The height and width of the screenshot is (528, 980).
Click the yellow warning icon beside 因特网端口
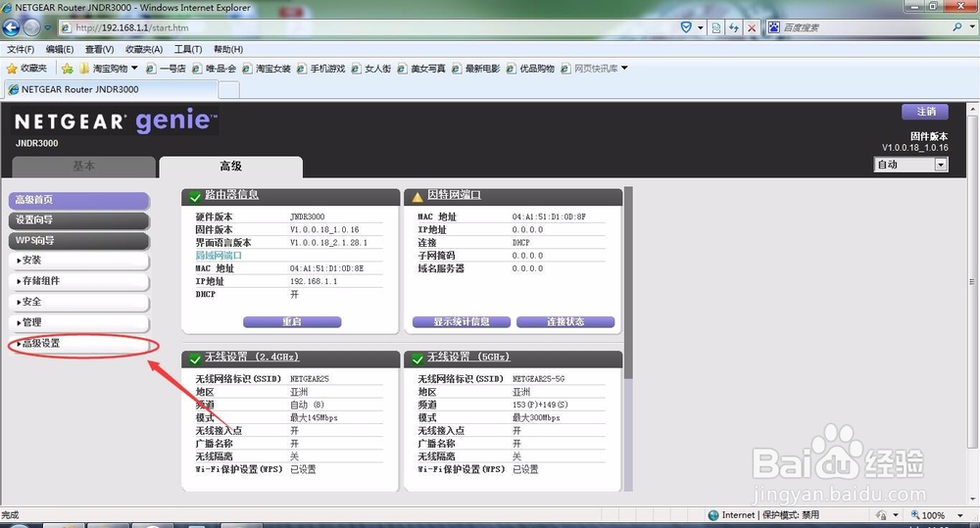point(416,198)
